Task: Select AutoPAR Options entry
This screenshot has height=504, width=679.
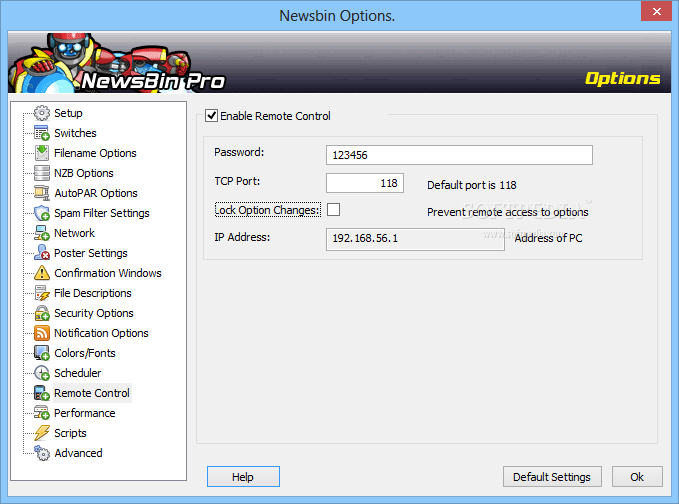Action: click(x=96, y=193)
